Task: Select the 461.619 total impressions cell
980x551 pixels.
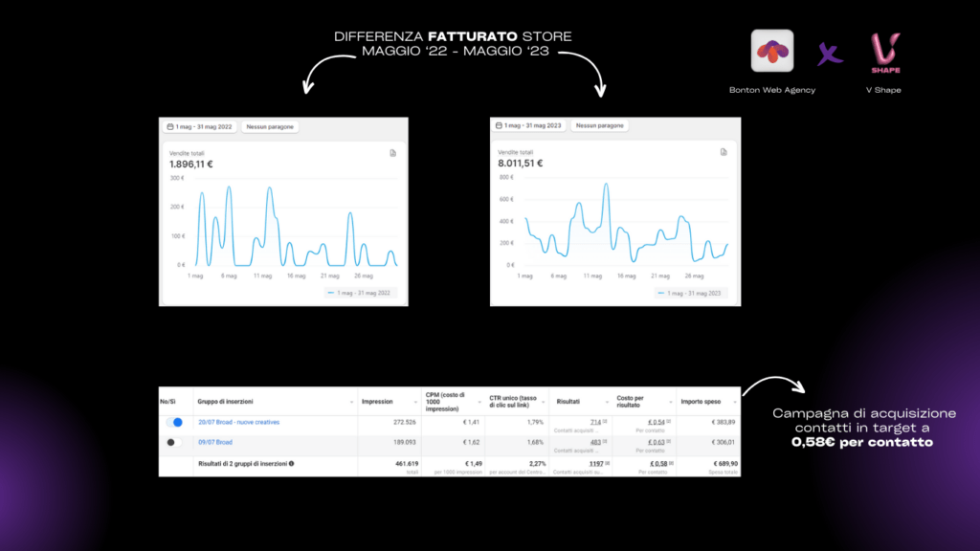Action: tap(407, 464)
